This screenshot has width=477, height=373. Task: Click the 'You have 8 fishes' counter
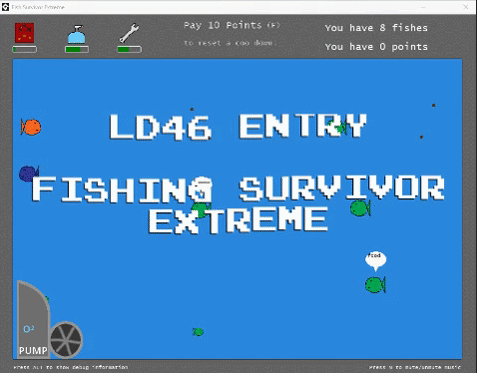(376, 28)
